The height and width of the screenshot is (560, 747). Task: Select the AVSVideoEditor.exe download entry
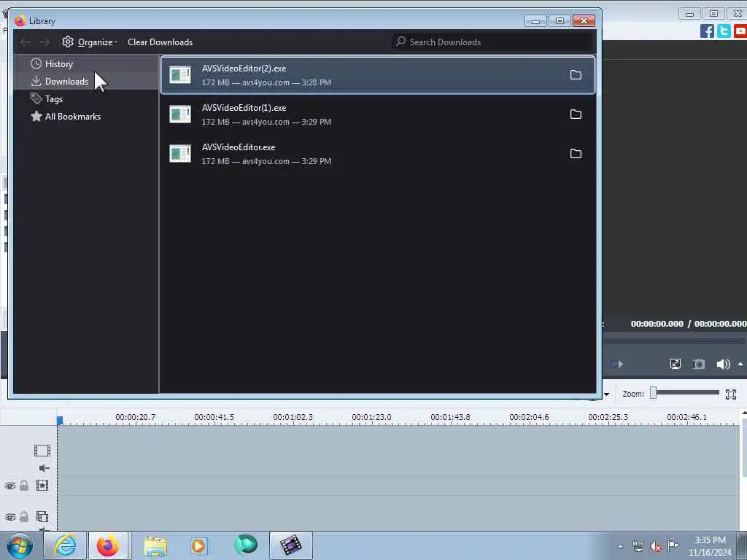point(378,154)
